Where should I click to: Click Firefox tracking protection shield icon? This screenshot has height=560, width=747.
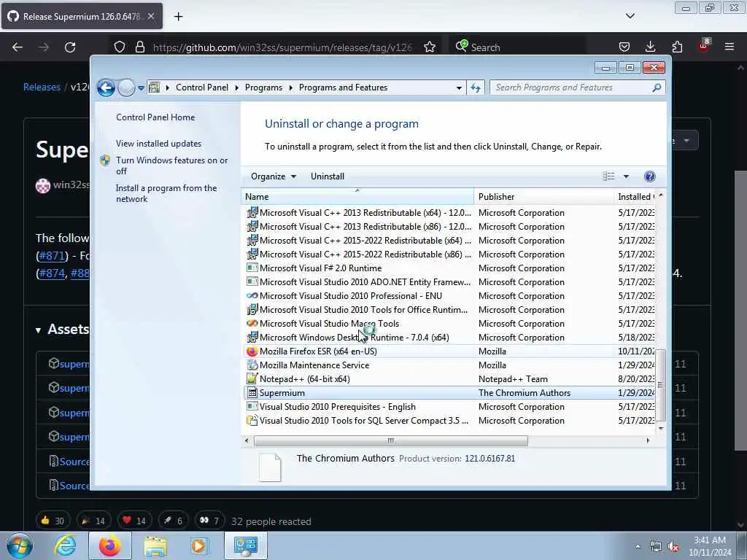coord(120,47)
